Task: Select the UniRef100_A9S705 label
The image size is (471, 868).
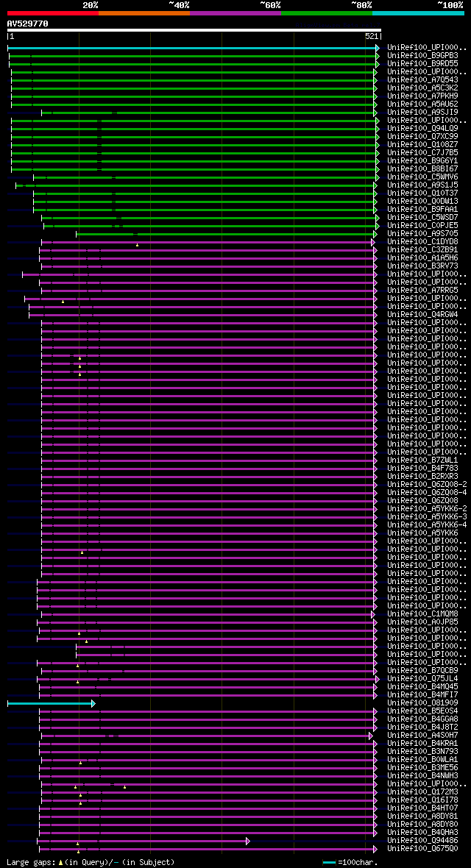Action: pyautogui.click(x=422, y=234)
